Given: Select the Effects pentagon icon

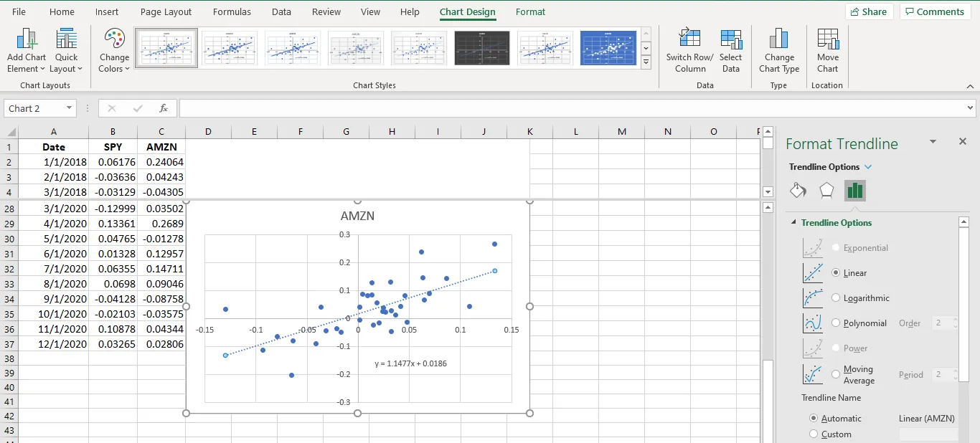Looking at the screenshot, I should tap(826, 191).
